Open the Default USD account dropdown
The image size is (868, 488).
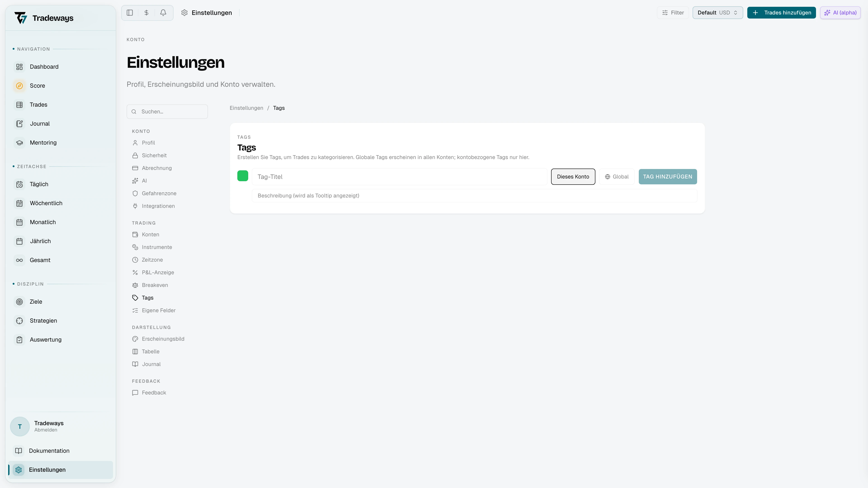coord(718,13)
